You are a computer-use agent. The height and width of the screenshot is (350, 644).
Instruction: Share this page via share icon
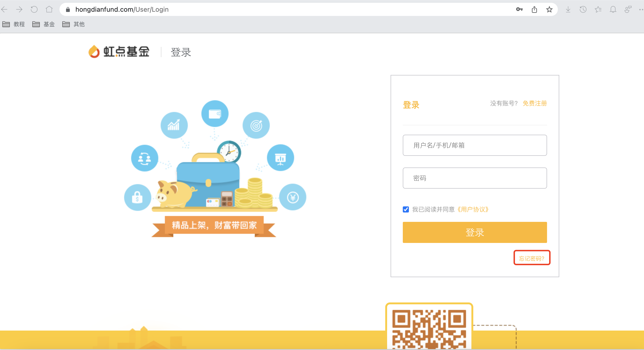(x=534, y=10)
